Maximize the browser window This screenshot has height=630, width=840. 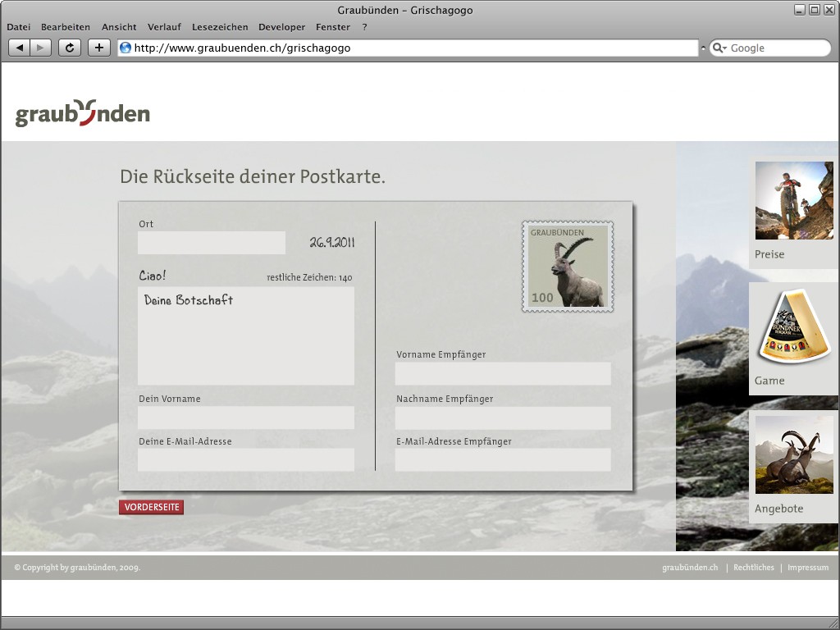(815, 10)
